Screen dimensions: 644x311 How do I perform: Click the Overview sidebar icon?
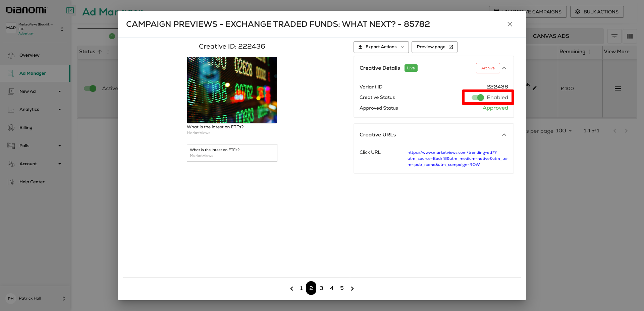click(x=11, y=55)
